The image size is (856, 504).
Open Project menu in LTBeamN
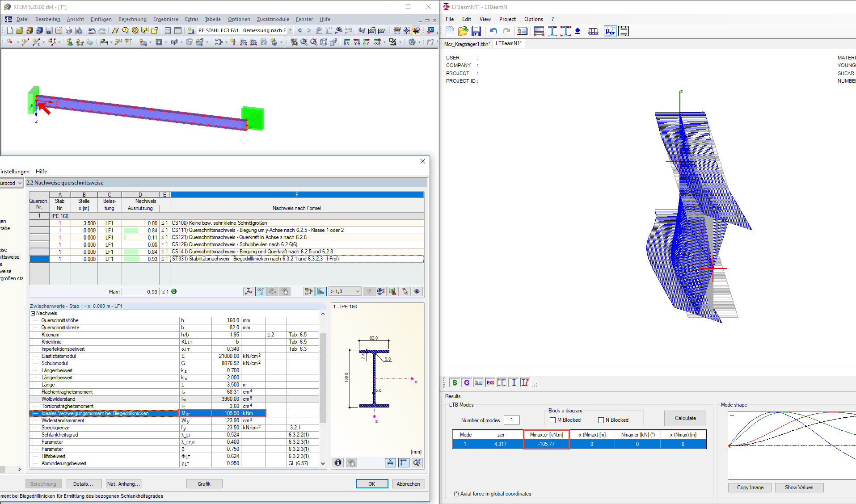507,19
